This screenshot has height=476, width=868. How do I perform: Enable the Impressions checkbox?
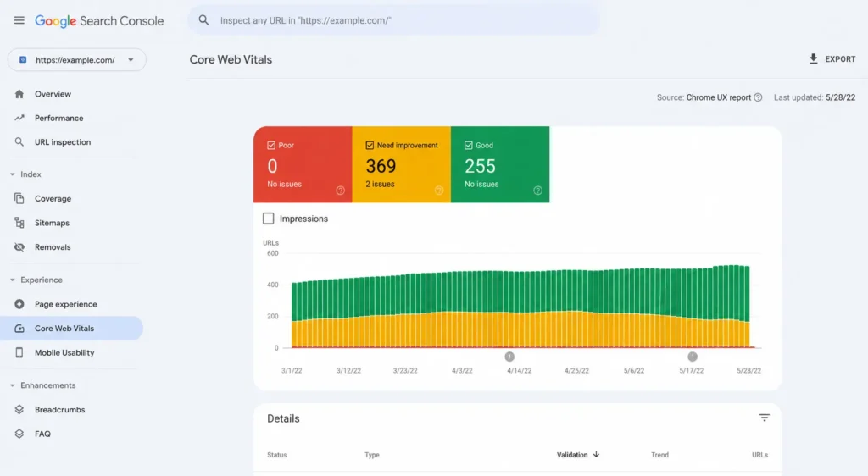[x=269, y=219]
